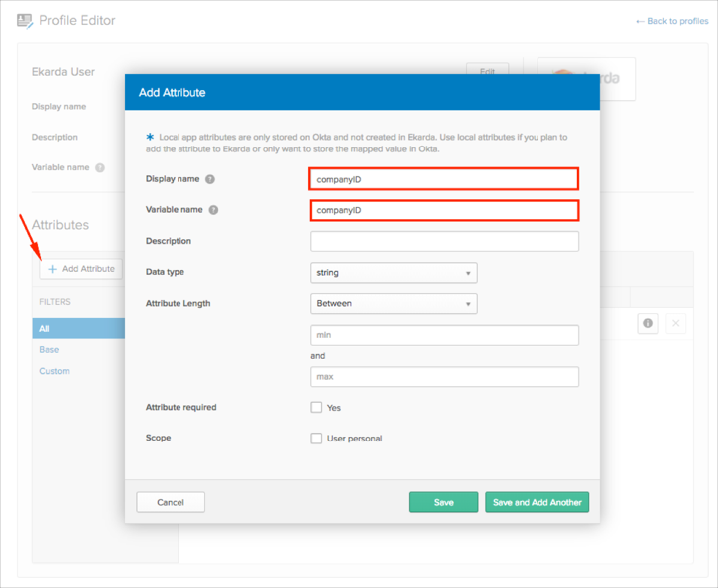The image size is (718, 588).
Task: Focus the Description text field
Action: point(444,241)
